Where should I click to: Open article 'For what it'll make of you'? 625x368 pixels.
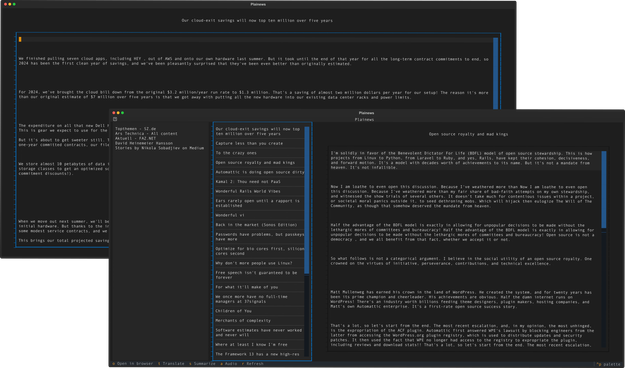pyautogui.click(x=259, y=287)
